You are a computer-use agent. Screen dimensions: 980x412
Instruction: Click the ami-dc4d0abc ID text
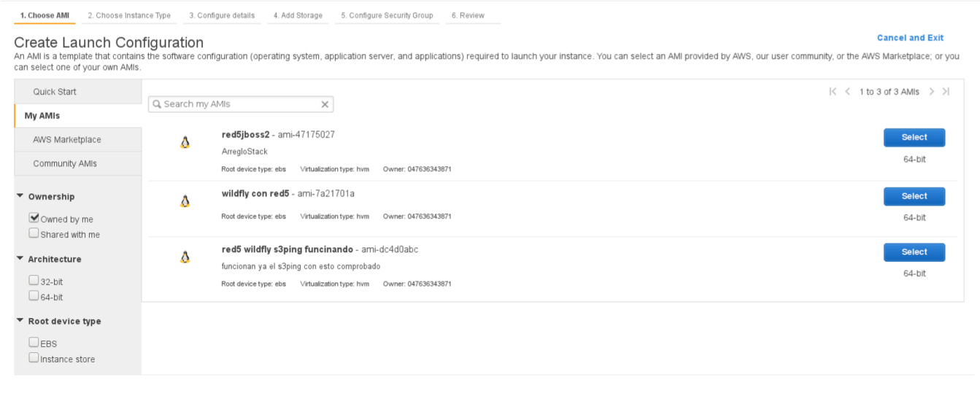(x=390, y=249)
